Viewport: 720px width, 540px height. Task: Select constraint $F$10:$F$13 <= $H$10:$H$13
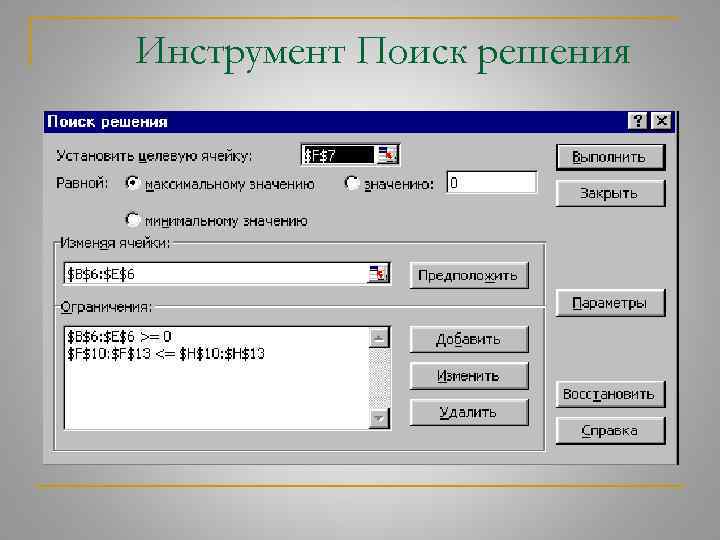point(166,354)
